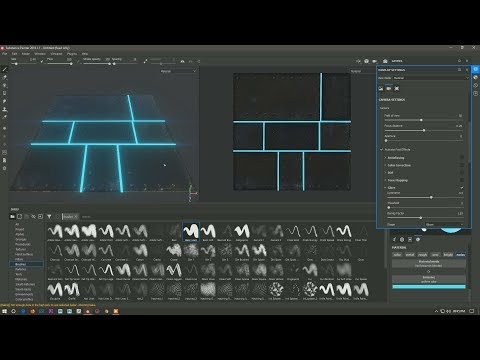Viewport: 480px width, 360px height.
Task: Enable the Tone Mapping checkbox
Action: pos(462,180)
